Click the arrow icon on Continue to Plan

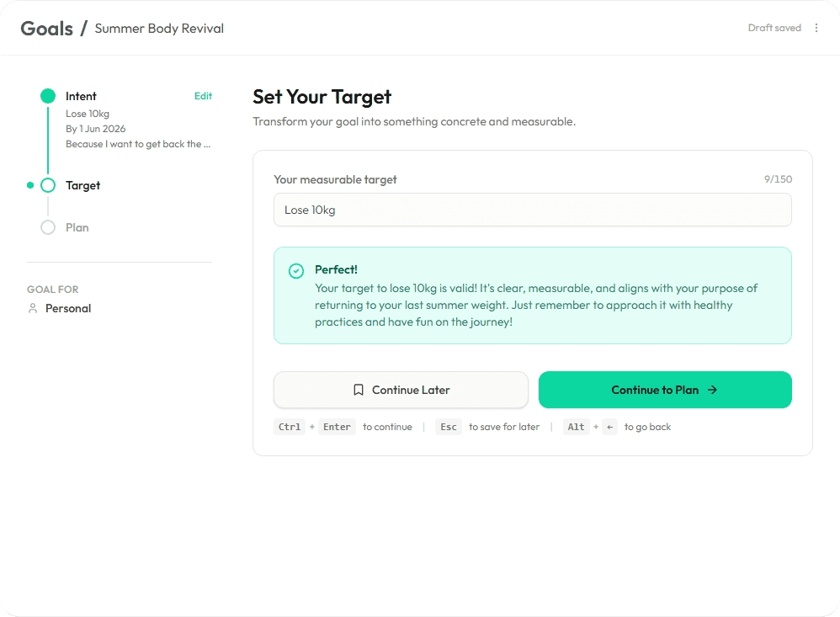pyautogui.click(x=712, y=390)
